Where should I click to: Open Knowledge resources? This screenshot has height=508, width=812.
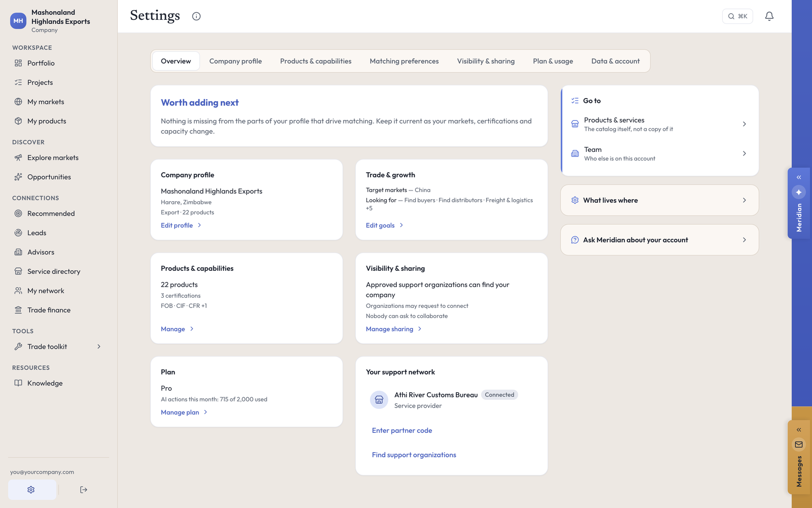tap(58, 383)
